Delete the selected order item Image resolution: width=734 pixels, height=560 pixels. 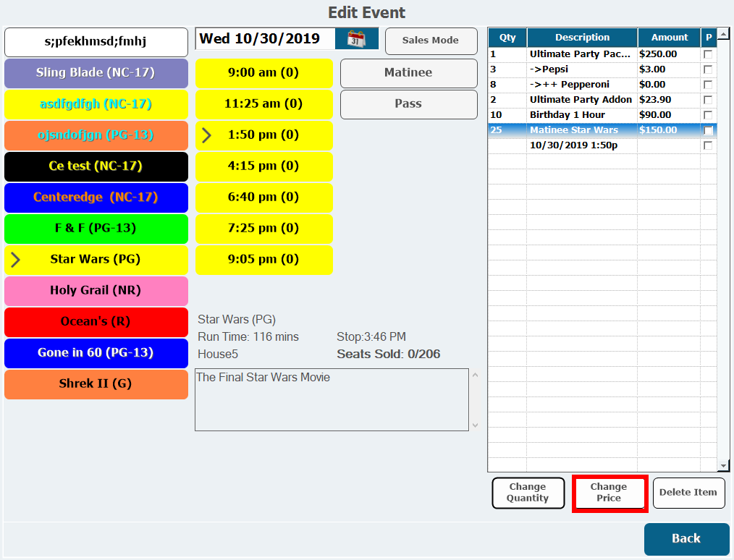[x=688, y=493]
